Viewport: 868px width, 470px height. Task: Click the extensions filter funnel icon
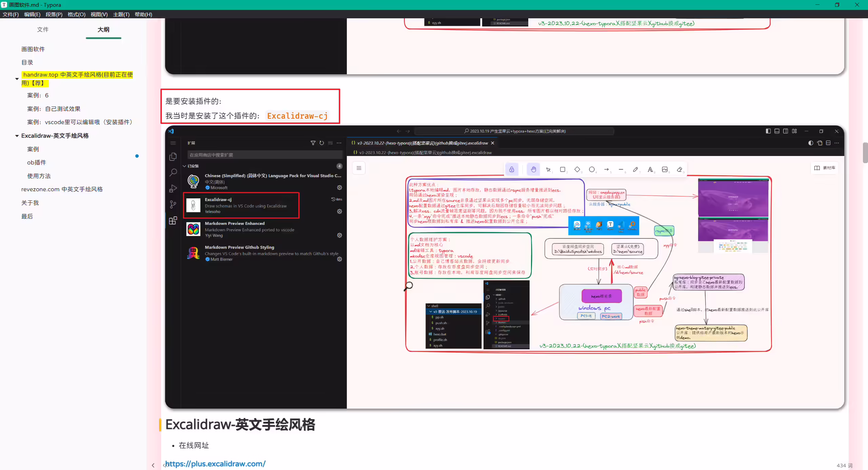coord(313,143)
